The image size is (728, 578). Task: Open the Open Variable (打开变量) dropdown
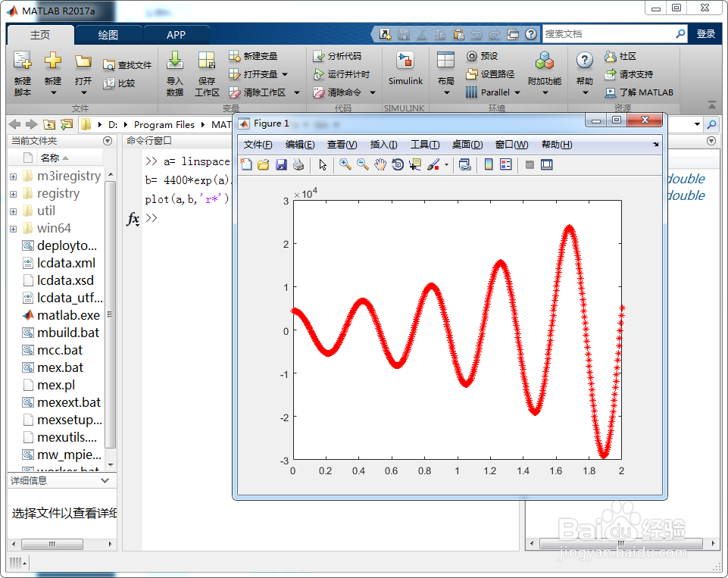[285, 74]
